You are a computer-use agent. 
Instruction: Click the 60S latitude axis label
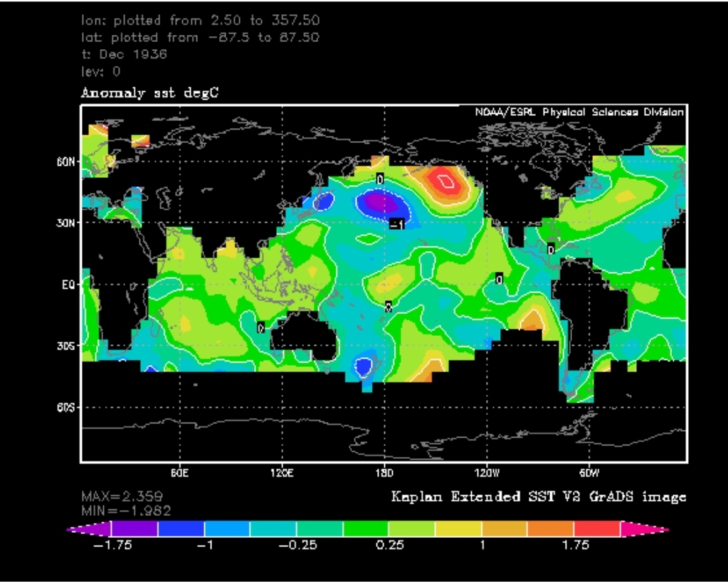(x=68, y=408)
